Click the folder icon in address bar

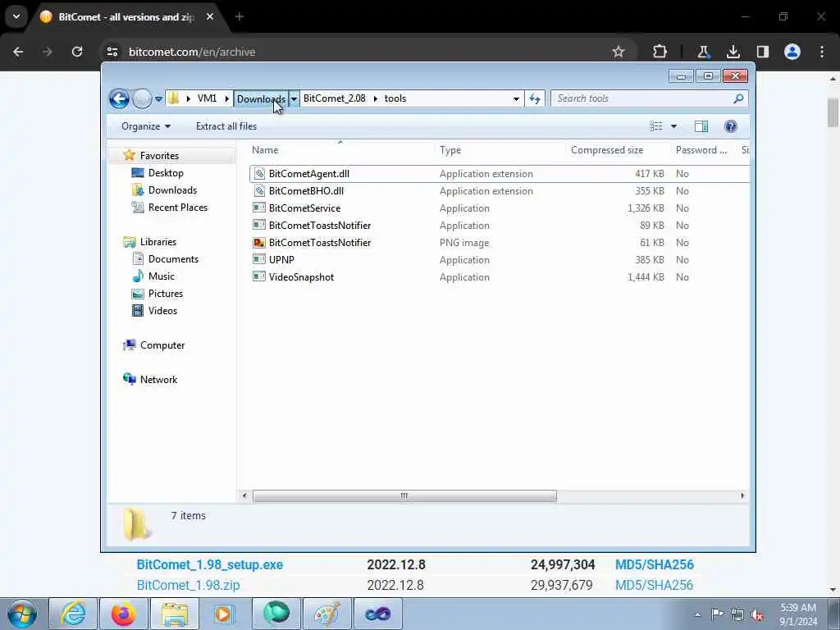174,98
